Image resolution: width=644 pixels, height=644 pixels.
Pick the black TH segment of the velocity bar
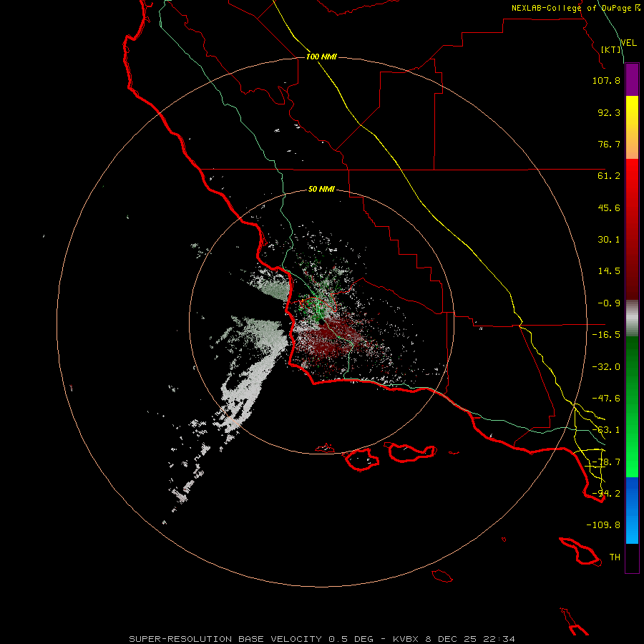(632, 557)
